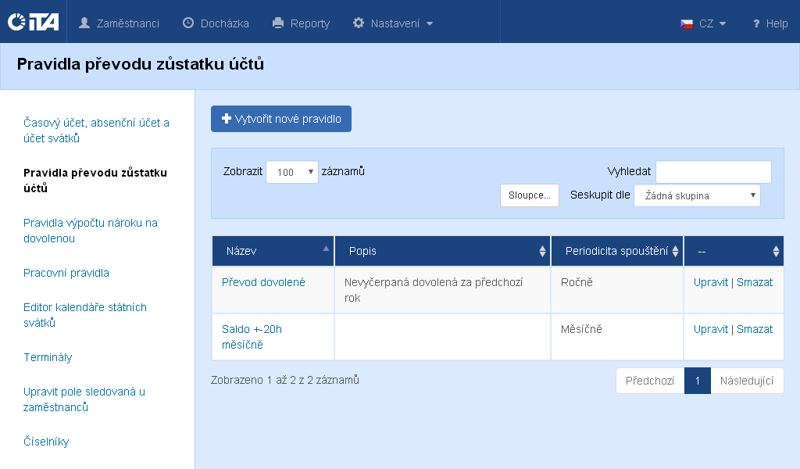Open Docházka from the top navigation
Viewport: 800px width, 469px height.
pyautogui.click(x=215, y=22)
